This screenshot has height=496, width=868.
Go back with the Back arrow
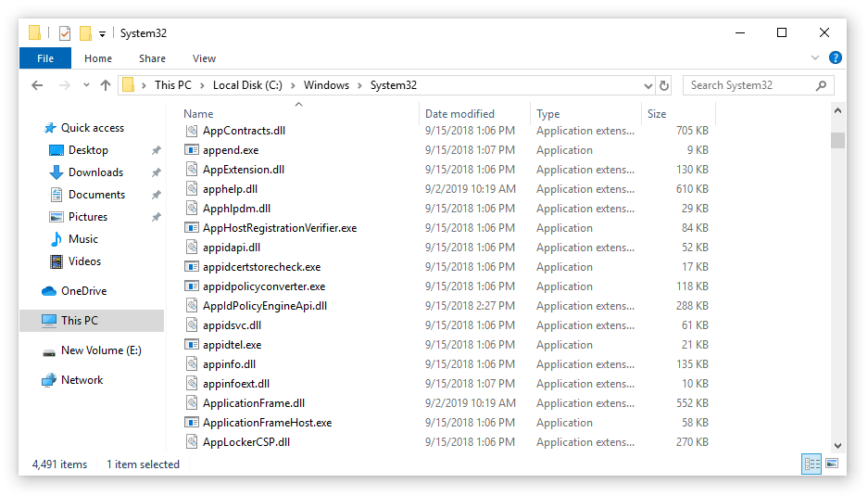pos(37,85)
